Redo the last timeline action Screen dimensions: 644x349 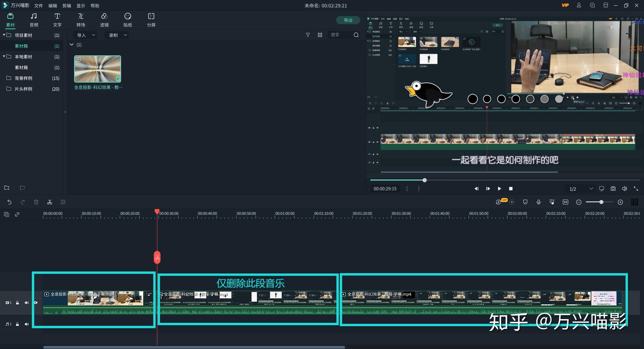tap(23, 202)
